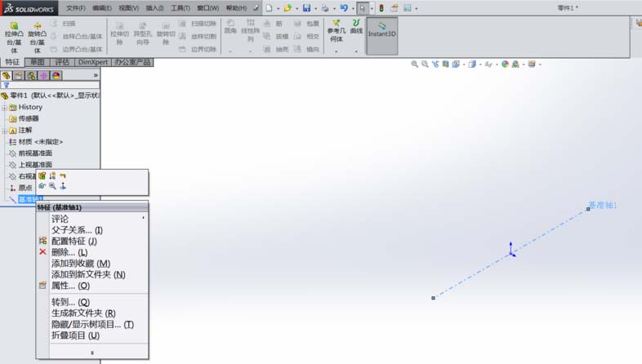
Task: Click the File Properties icon next to traffic light
Action: coord(395,8)
